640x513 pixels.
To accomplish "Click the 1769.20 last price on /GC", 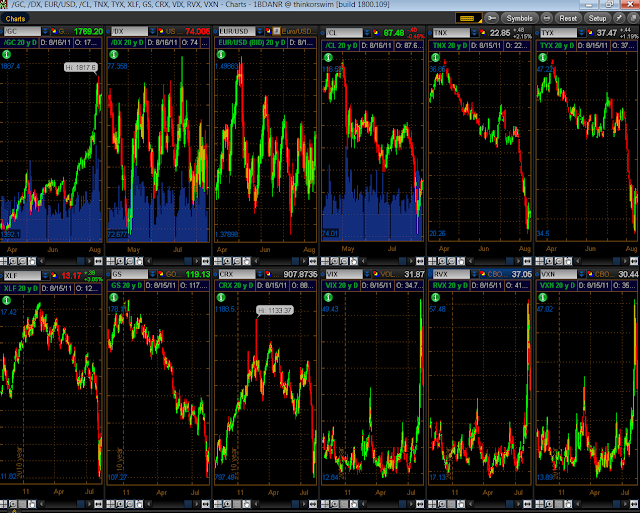I will point(87,31).
